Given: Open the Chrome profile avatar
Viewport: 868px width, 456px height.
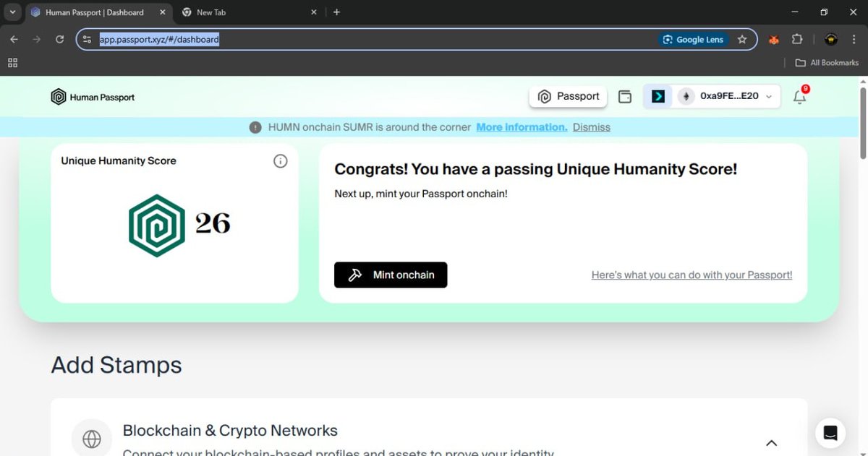Looking at the screenshot, I should coord(831,40).
